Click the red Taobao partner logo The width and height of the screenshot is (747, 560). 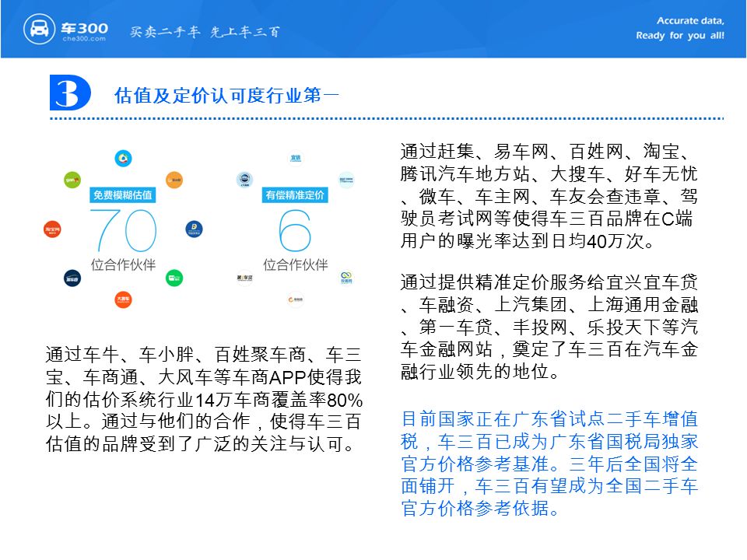point(52,229)
